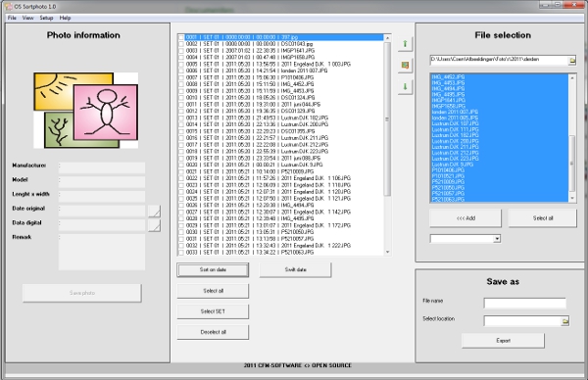Browse for source folder in File selection
The image size is (588, 380).
pos(572,60)
